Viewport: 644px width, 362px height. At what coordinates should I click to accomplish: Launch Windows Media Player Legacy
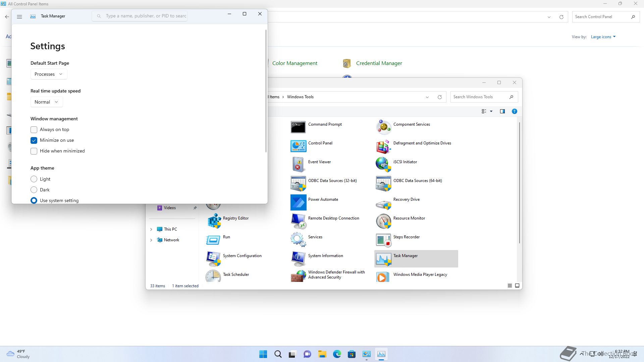(383, 276)
